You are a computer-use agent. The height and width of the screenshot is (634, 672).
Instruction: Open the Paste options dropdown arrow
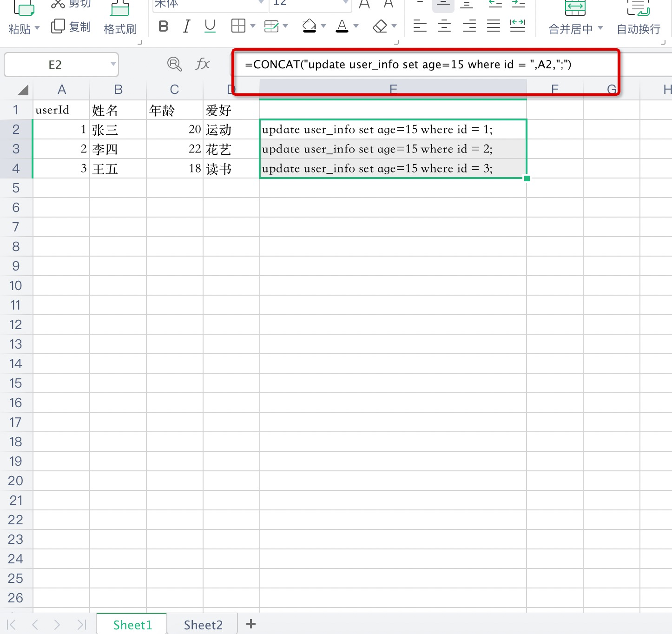click(37, 28)
